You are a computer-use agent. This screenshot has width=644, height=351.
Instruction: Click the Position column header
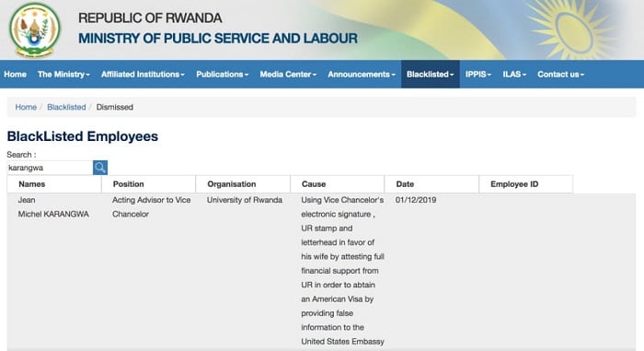click(149, 184)
